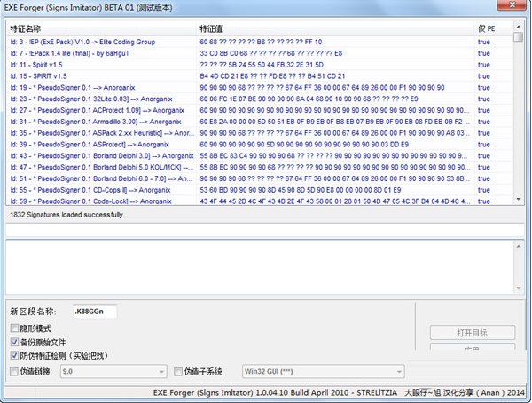Click the log box scroll up arrow
This screenshot has height=403, width=532.
(x=518, y=246)
